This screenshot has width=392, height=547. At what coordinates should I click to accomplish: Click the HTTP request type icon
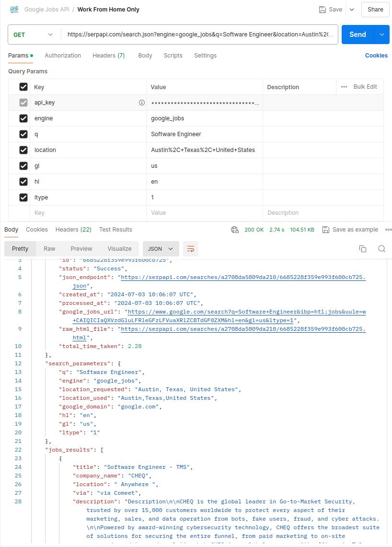[14, 10]
